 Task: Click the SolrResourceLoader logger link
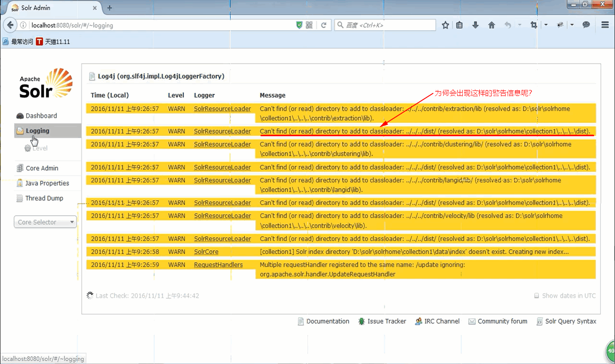click(222, 109)
